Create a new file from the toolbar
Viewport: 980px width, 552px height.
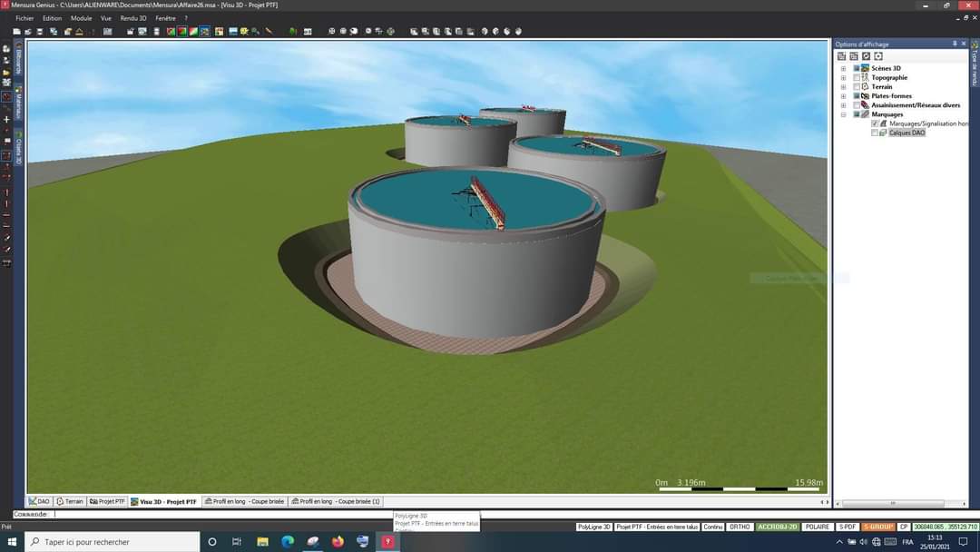click(x=17, y=31)
